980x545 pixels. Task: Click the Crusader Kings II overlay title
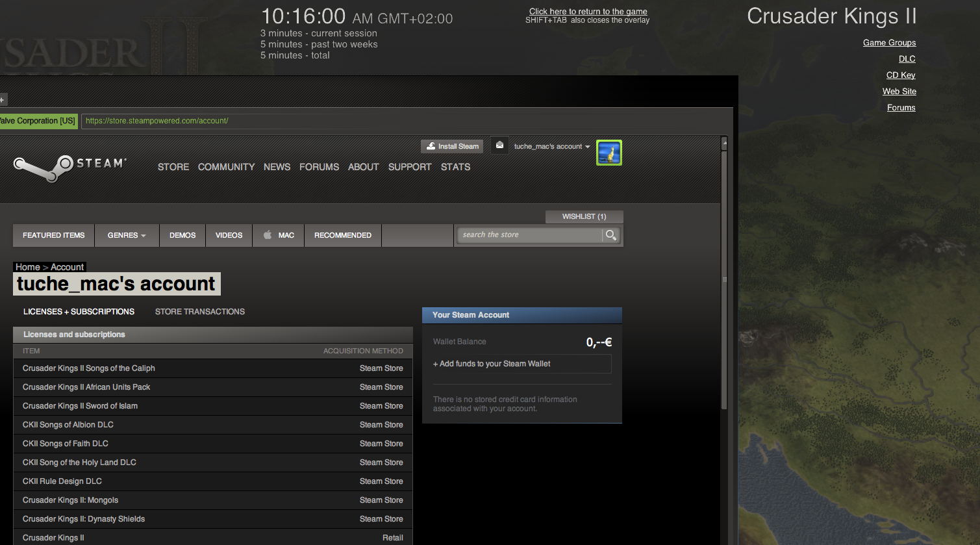pyautogui.click(x=831, y=16)
